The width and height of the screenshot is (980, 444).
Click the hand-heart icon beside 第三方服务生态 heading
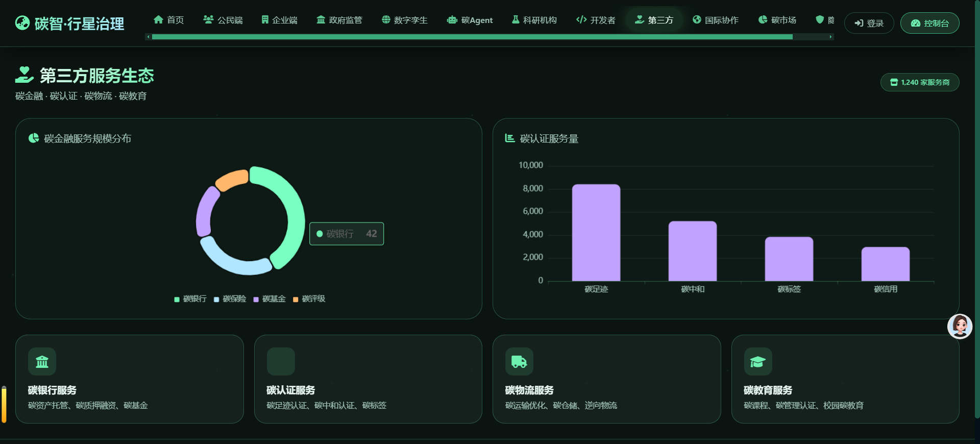[x=24, y=75]
